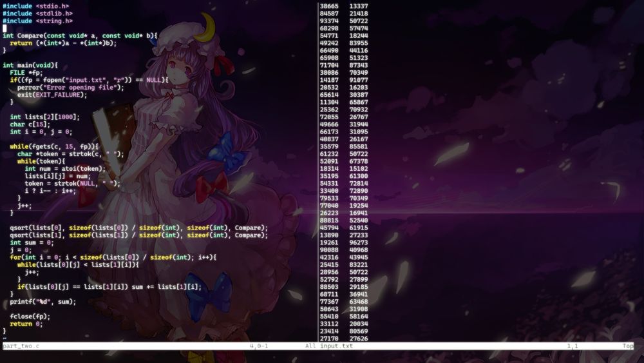Click the printf("%d", sum) line
Image resolution: width=644 pixels, height=363 pixels.
click(x=43, y=302)
